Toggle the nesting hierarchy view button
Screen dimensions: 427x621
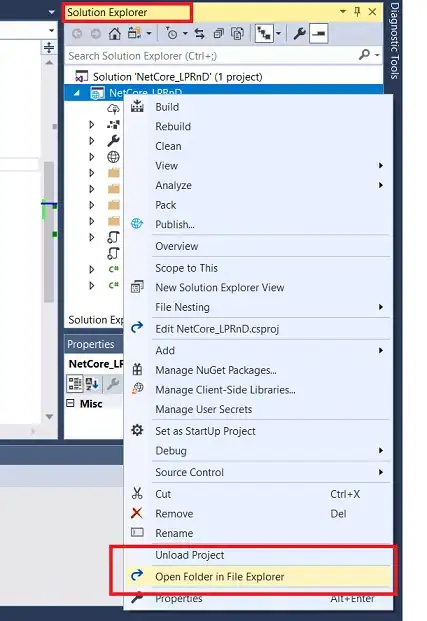coord(264,34)
